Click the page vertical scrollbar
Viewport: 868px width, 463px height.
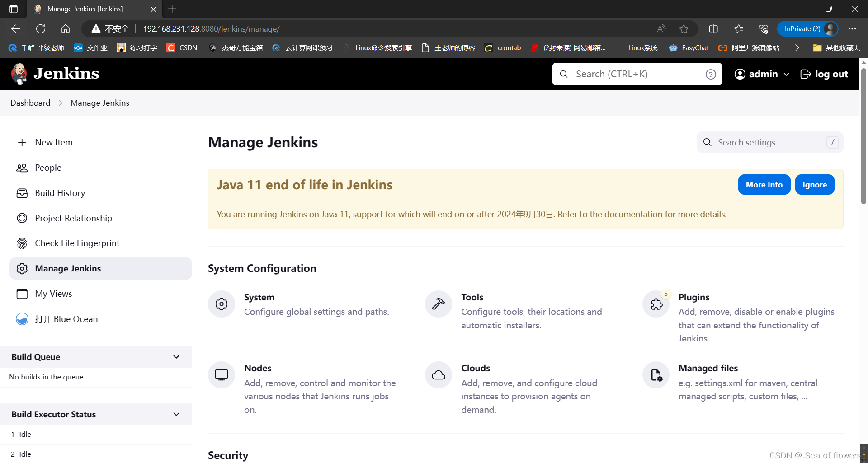863,136
